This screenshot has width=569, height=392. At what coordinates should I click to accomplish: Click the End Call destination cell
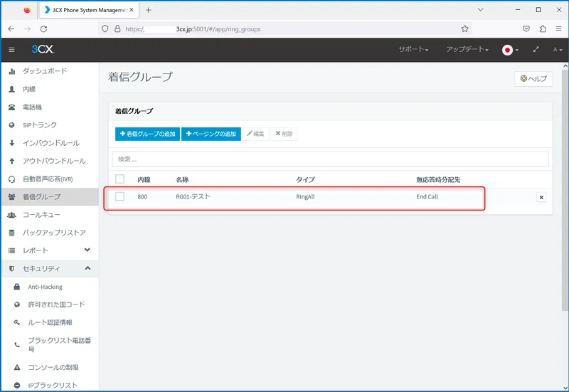tap(427, 197)
